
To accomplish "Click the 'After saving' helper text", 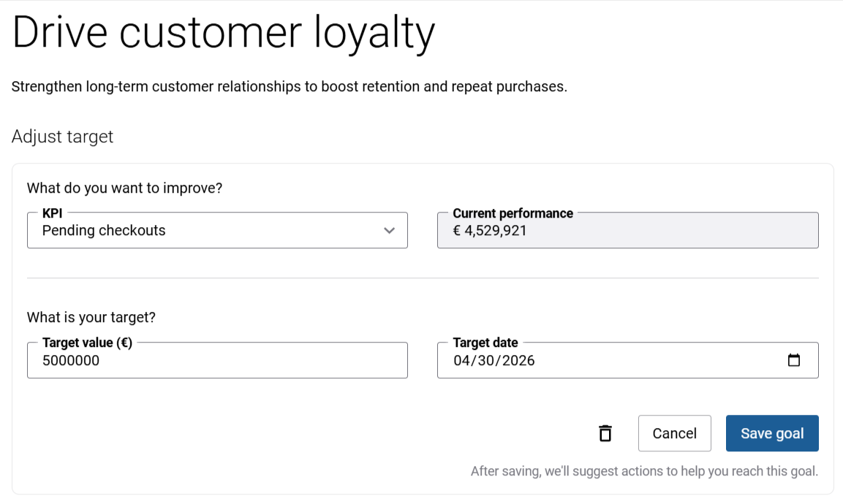I will [643, 471].
